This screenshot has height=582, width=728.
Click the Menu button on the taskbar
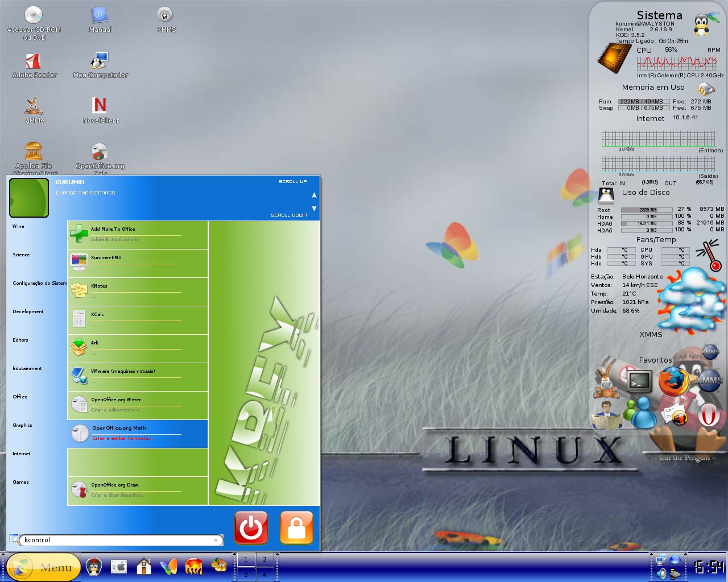tap(43, 567)
